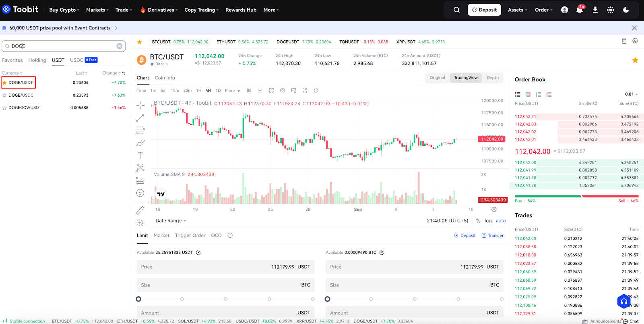This screenshot has height=324, width=644.
Task: Expand the Assets dropdown
Action: 517,10
